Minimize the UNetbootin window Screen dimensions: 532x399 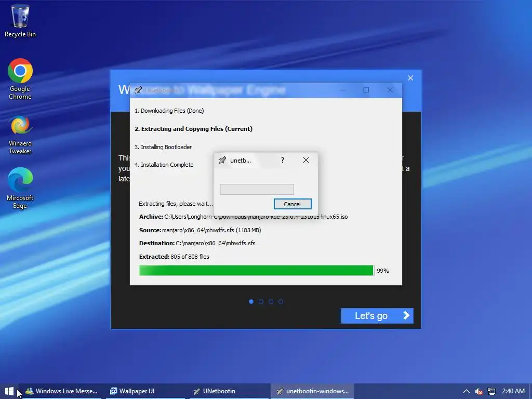click(343, 90)
